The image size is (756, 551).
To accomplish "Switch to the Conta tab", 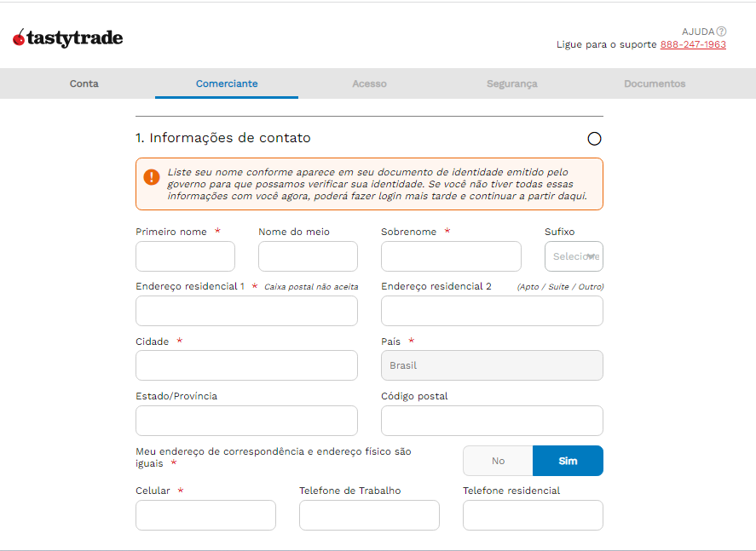I will pyautogui.click(x=84, y=83).
